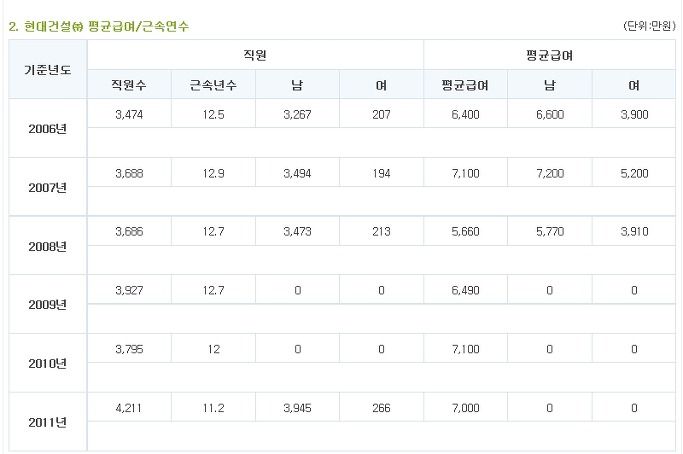Select the '2007년' row label
Image resolution: width=683 pixels, height=454 pixels.
pyautogui.click(x=47, y=187)
